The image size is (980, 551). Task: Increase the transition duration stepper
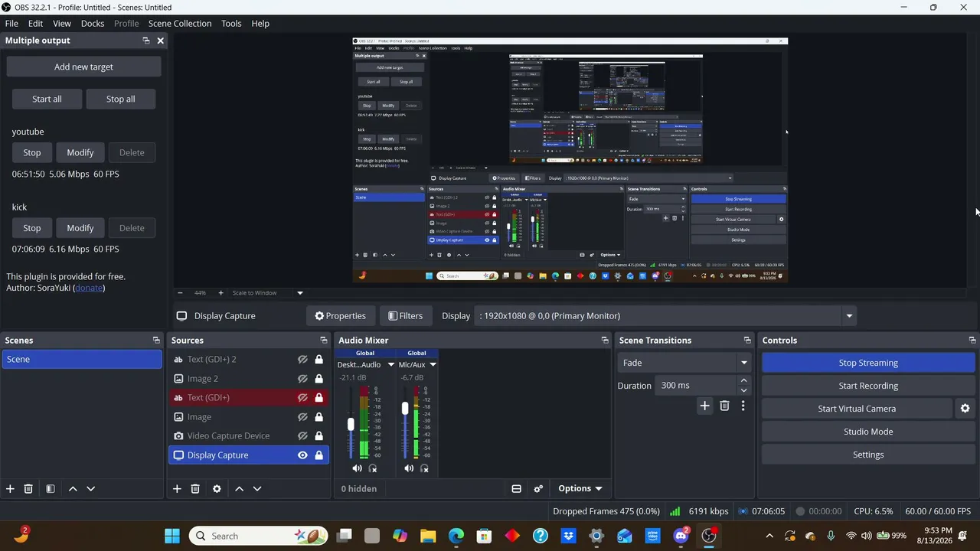(743, 380)
